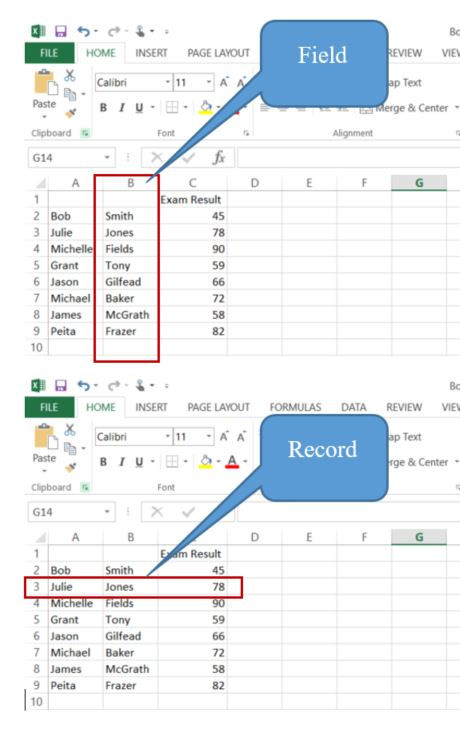Click the Undo arrow in the lower Excel window
The height and width of the screenshot is (740, 460).
coord(84,386)
